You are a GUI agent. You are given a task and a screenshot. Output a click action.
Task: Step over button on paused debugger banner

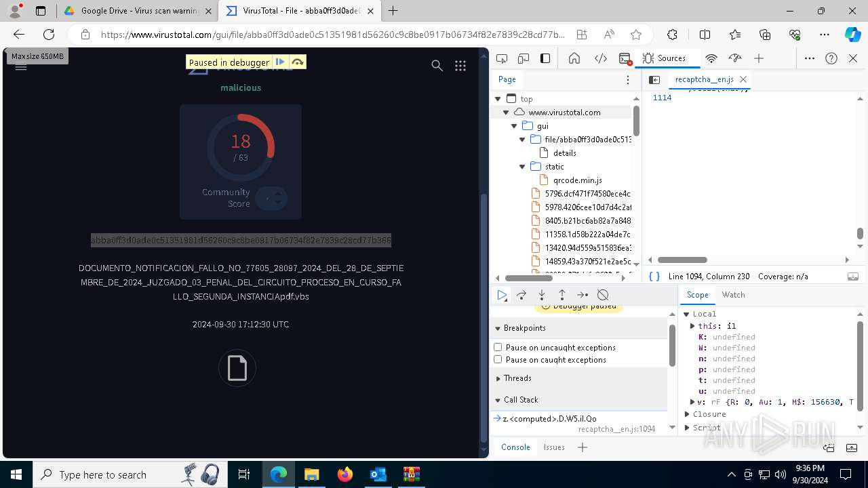click(297, 62)
